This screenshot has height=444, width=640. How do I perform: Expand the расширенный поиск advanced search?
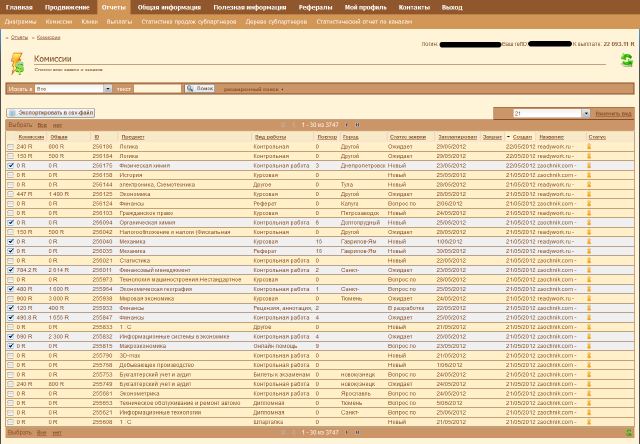(x=254, y=89)
